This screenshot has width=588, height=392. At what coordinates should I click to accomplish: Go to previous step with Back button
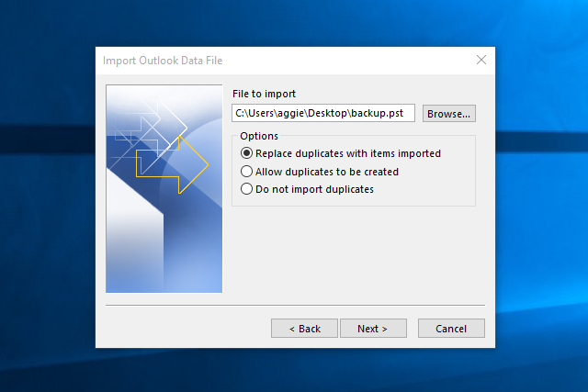[x=304, y=329]
